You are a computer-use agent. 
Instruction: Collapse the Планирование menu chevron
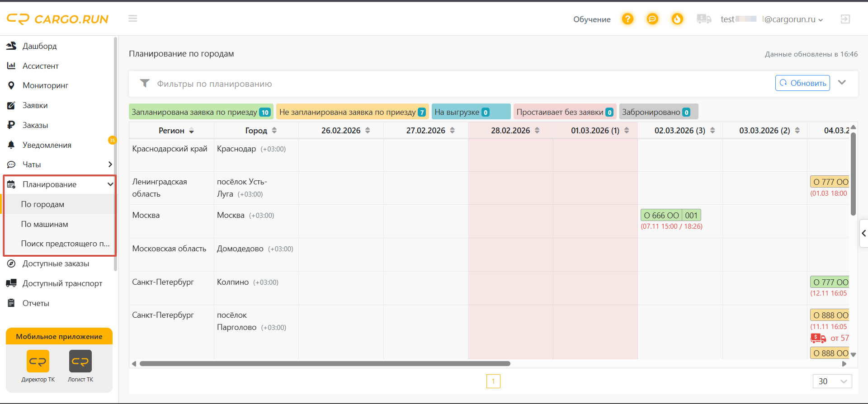click(110, 184)
